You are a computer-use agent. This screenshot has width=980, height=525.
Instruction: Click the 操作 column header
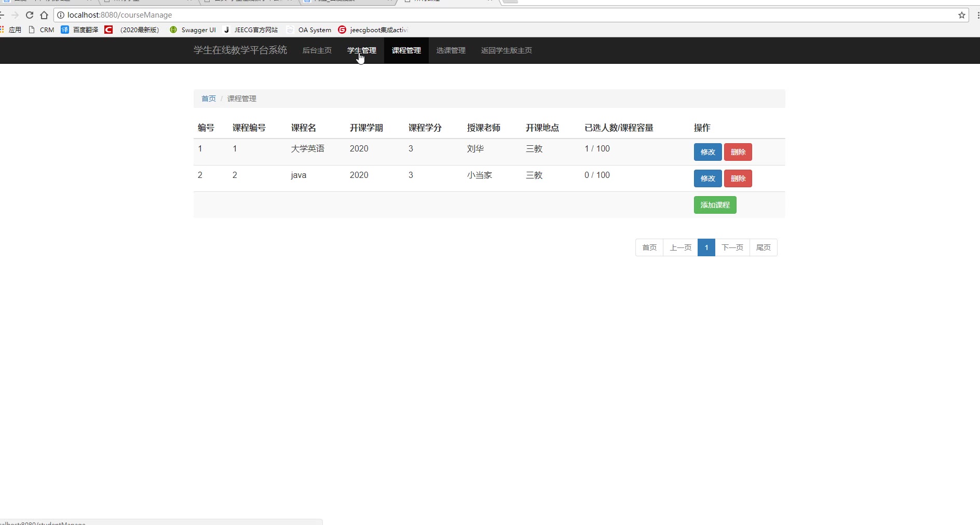coord(702,128)
